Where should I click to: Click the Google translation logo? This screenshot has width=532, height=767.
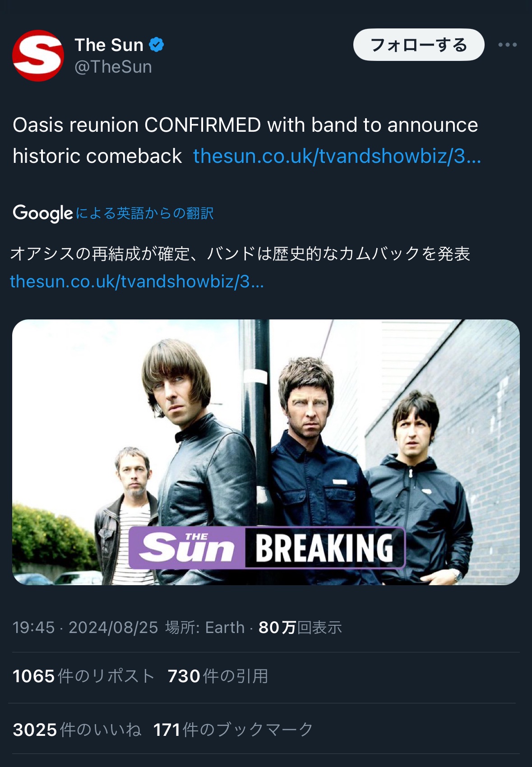coord(42,213)
